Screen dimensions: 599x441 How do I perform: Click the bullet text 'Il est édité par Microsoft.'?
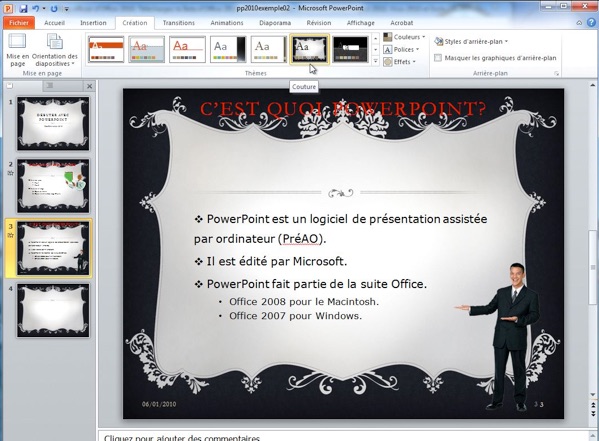(x=277, y=261)
